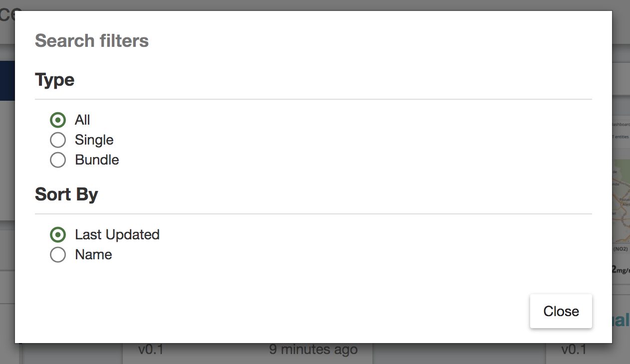Click the 'Single' text label
630x364 pixels.
[94, 140]
